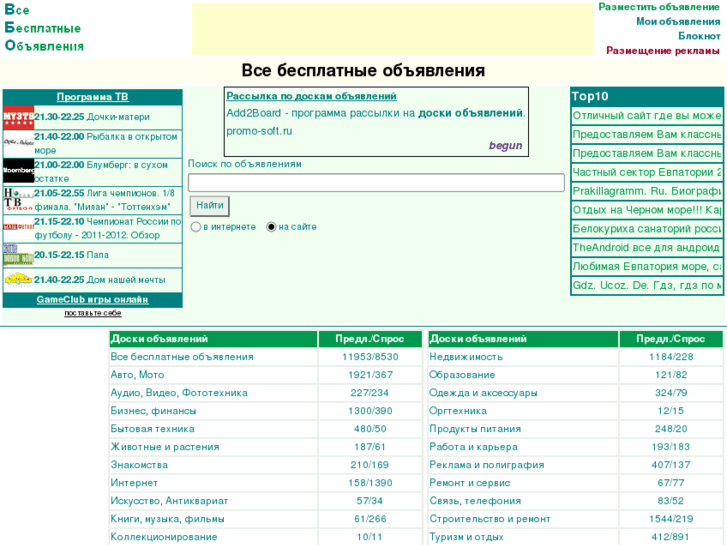Open Искусство, Антиквариат category
The height and width of the screenshot is (545, 727).
pyautogui.click(x=169, y=501)
